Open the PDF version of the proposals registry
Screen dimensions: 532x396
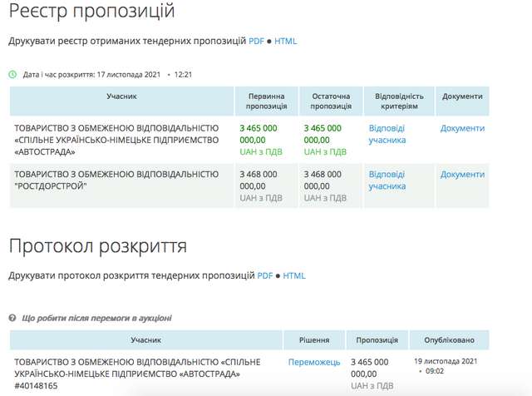point(256,41)
